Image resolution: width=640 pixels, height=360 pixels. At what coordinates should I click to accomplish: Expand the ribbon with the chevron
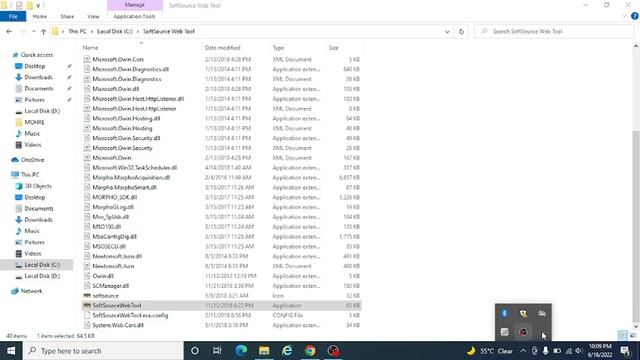click(x=624, y=16)
